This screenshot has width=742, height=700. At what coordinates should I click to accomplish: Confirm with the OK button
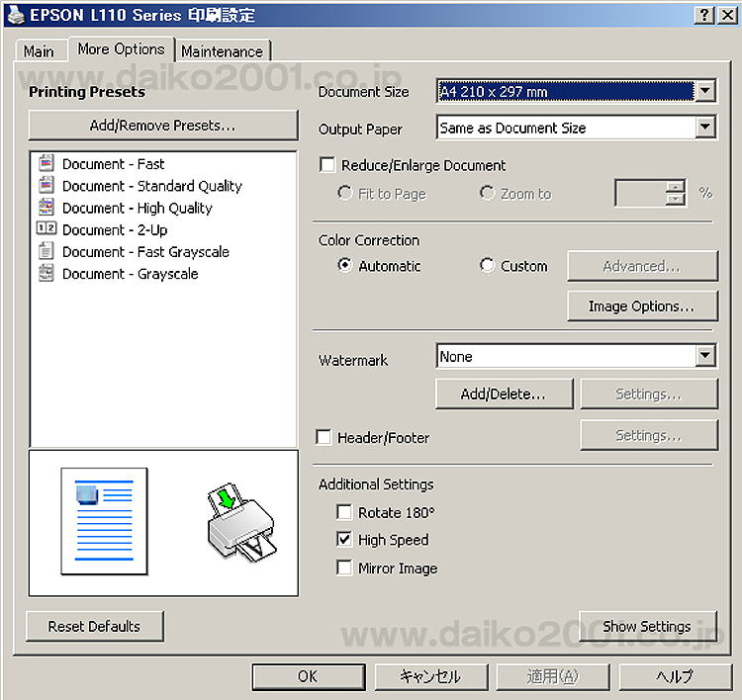pos(308,677)
